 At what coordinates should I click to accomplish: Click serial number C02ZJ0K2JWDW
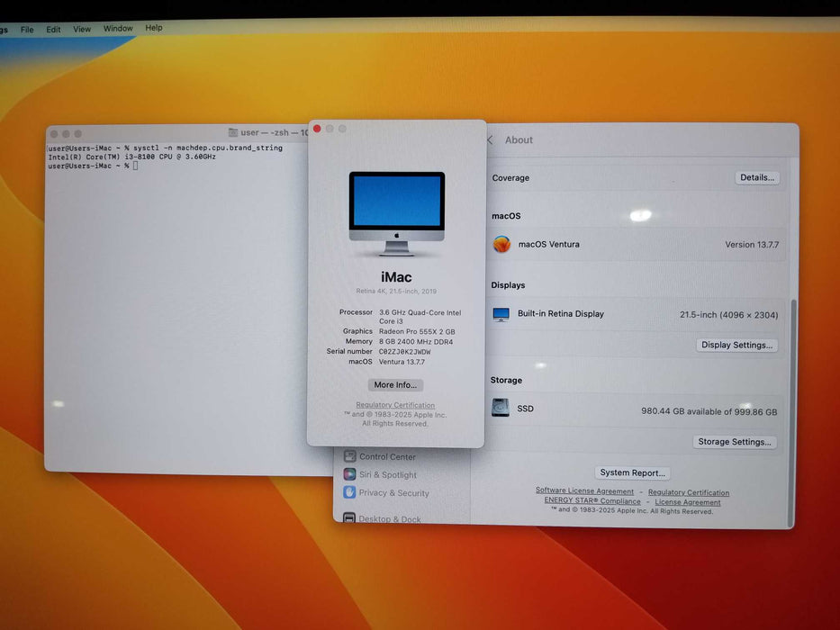[x=404, y=352]
